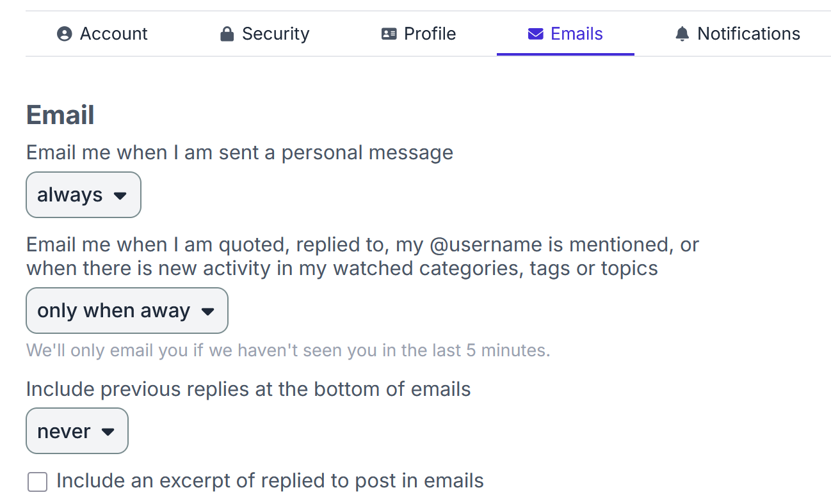Click the Emails tab label

pyautogui.click(x=577, y=34)
